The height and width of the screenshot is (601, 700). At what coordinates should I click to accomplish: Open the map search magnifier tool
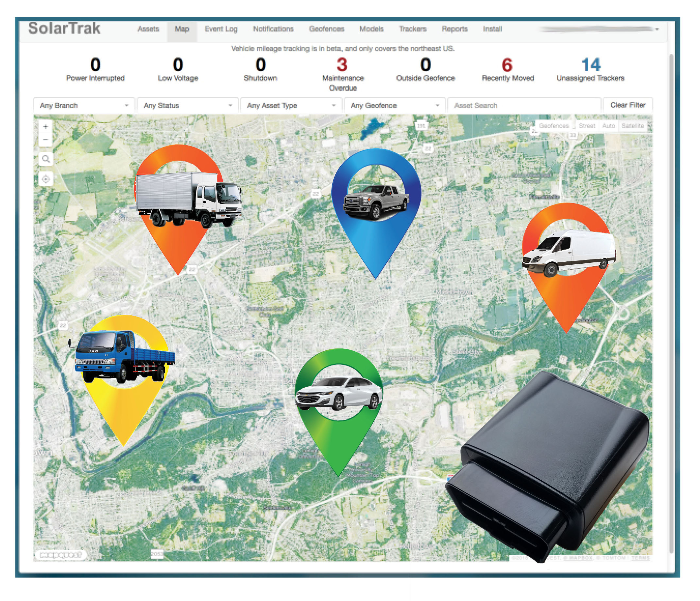[46, 159]
